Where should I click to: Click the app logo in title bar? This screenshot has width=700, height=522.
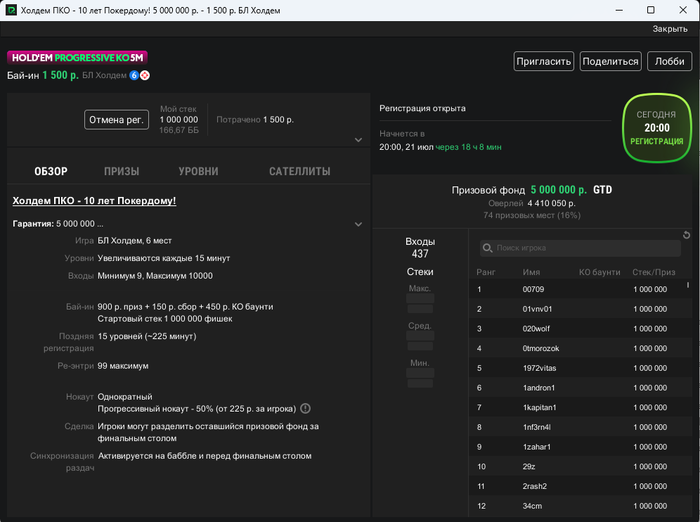click(x=11, y=10)
